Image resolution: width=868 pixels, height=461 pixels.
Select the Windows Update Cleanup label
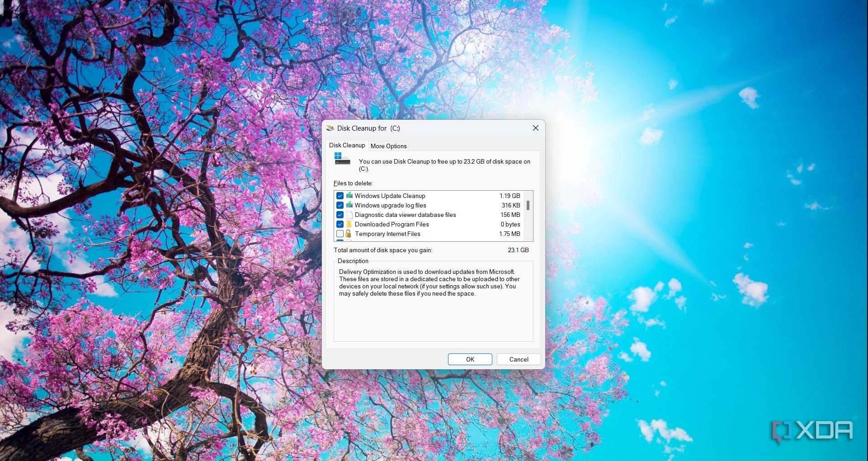pyautogui.click(x=390, y=196)
